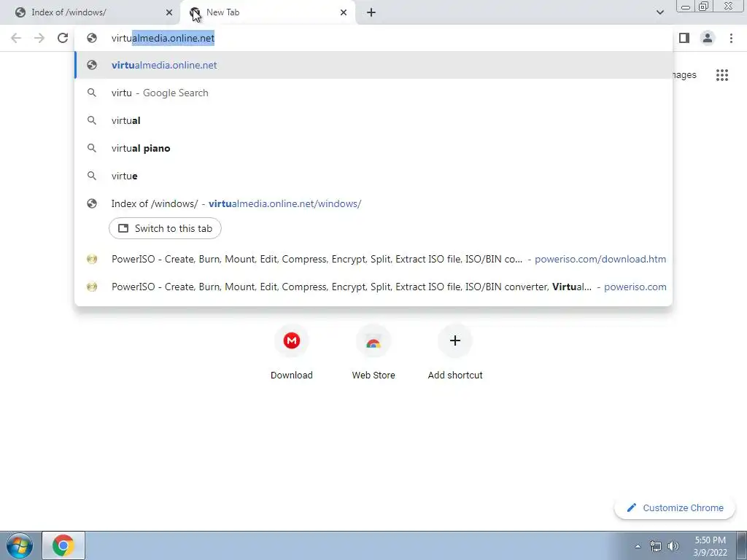Show hidden system tray icons
The width and height of the screenshot is (747, 560).
point(638,546)
